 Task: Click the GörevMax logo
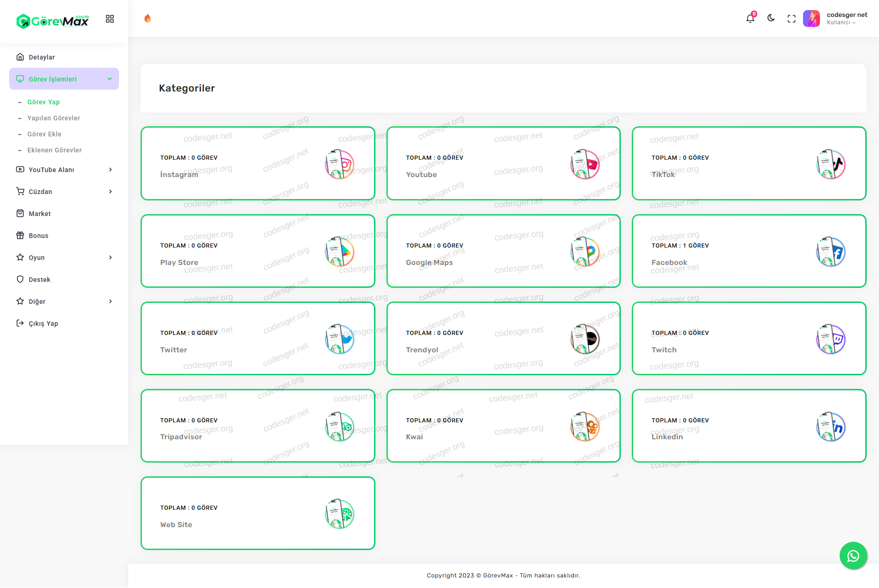coord(53,21)
